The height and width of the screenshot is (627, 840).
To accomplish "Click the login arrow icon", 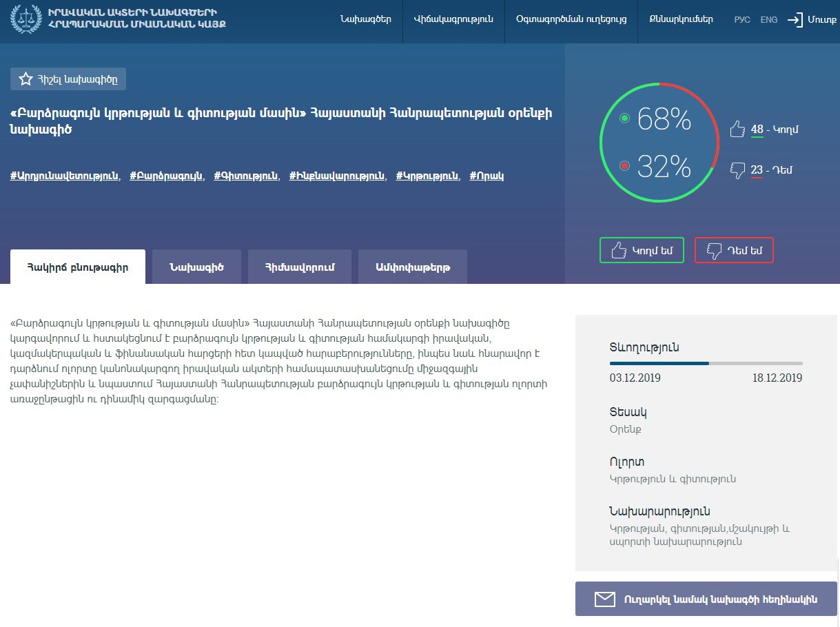I will point(795,19).
